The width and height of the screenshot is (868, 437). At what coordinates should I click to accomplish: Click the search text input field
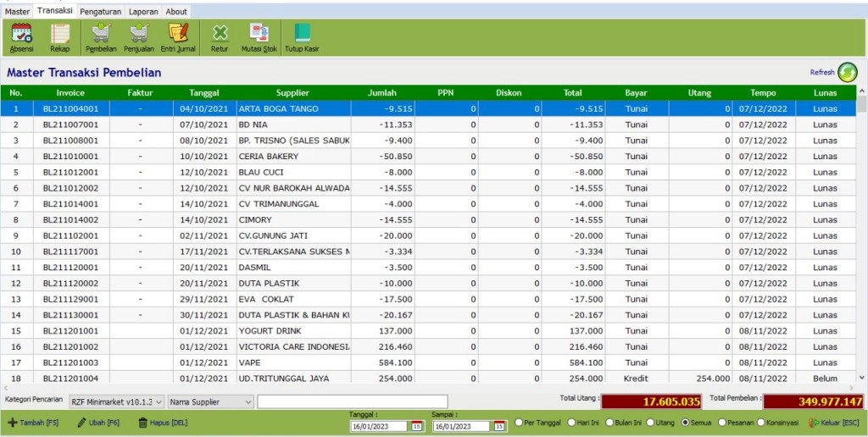(x=353, y=402)
